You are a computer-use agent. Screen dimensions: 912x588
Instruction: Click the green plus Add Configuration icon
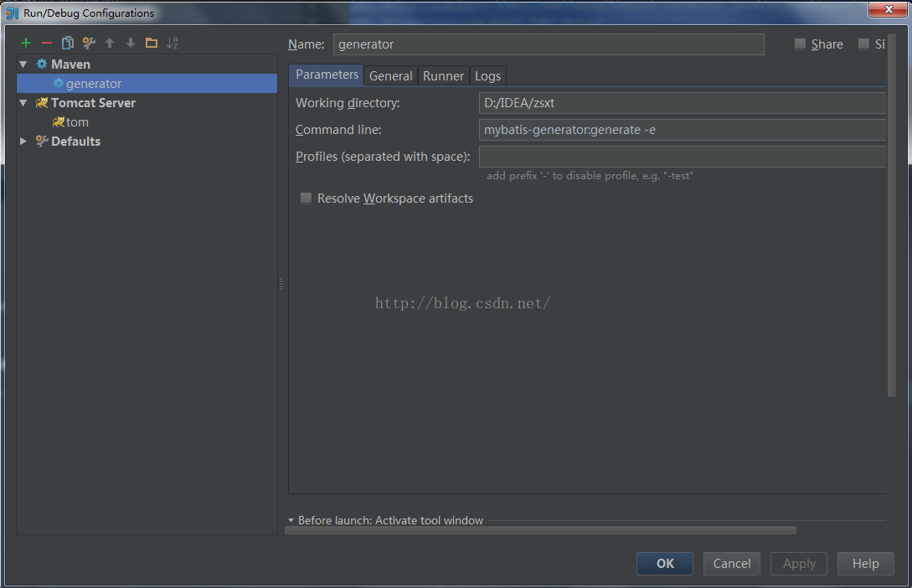26,43
